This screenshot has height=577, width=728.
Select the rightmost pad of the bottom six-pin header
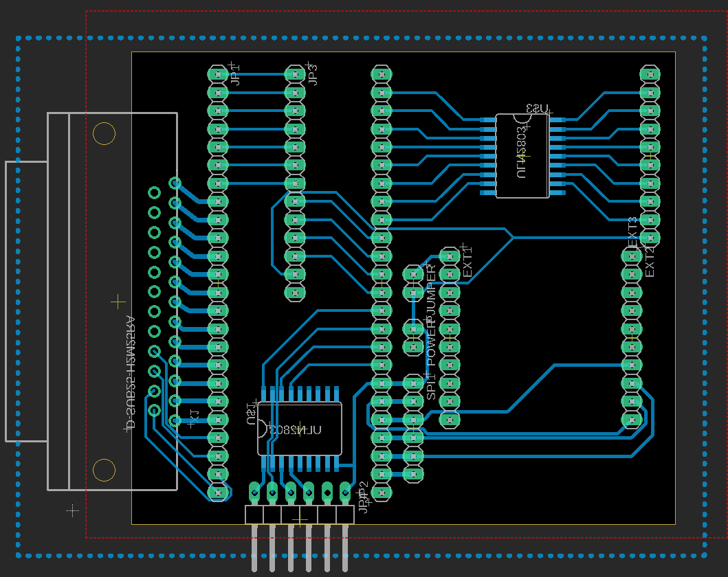coord(345,492)
